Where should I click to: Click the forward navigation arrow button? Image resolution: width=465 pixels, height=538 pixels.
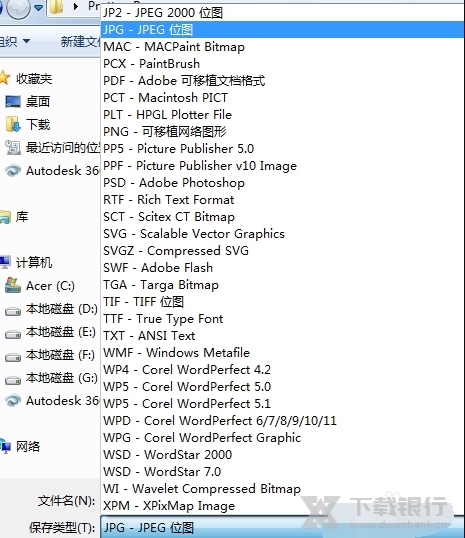pyautogui.click(x=18, y=8)
